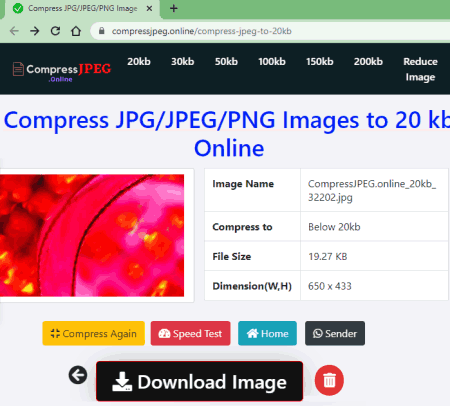Image resolution: width=450 pixels, height=406 pixels.
Task: Click the compressed image preview thumbnail
Action: click(92, 235)
